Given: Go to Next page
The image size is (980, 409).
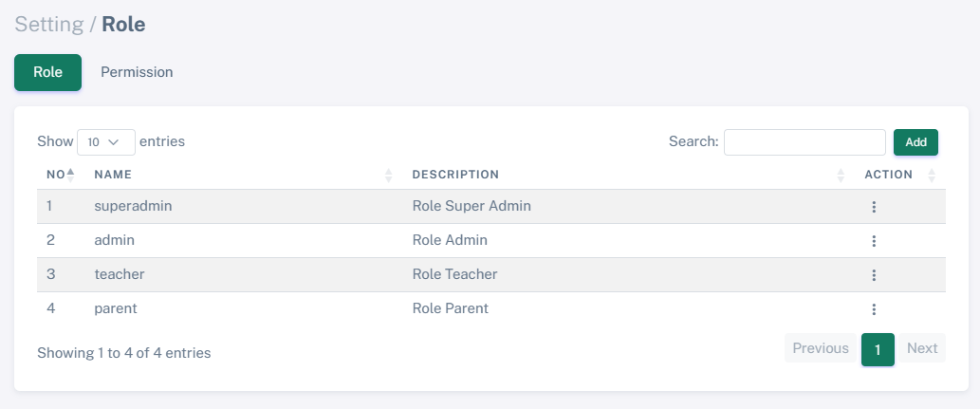Looking at the screenshot, I should point(921,348).
